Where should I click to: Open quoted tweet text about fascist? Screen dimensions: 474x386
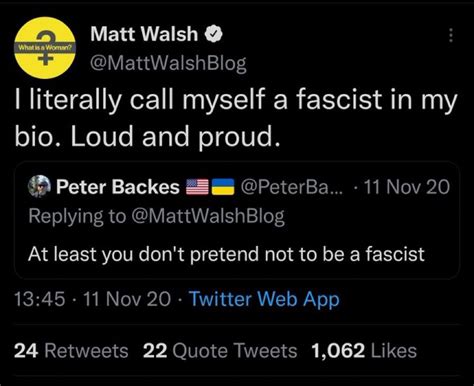coord(226,254)
